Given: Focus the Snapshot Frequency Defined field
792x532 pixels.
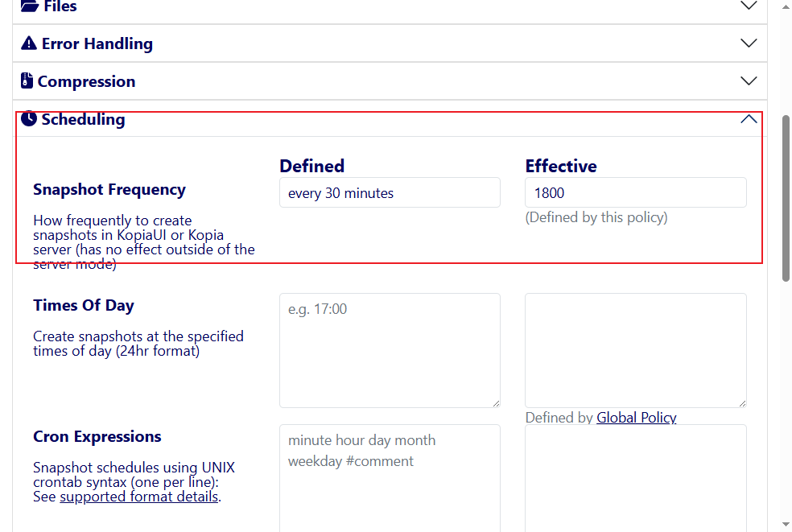Looking at the screenshot, I should point(390,193).
